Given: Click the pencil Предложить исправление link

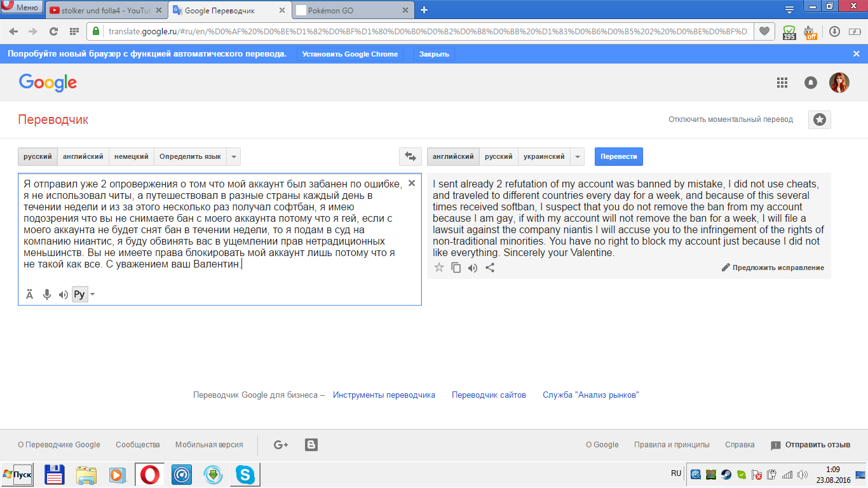Looking at the screenshot, I should pos(773,268).
